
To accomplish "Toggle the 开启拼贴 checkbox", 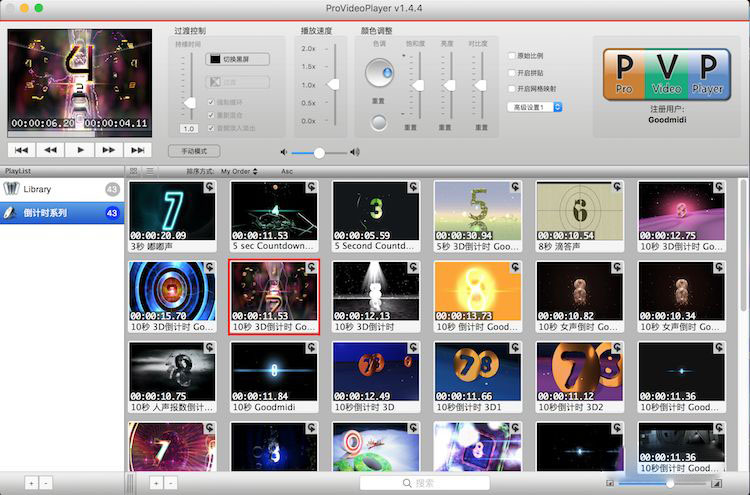I will [511, 72].
